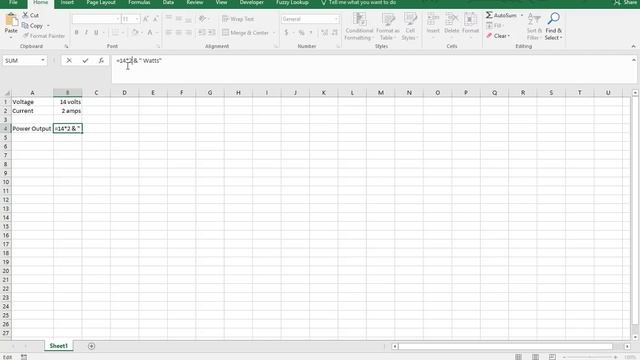Toggle italic formatting
The image size is (640, 360).
(x=86, y=32)
